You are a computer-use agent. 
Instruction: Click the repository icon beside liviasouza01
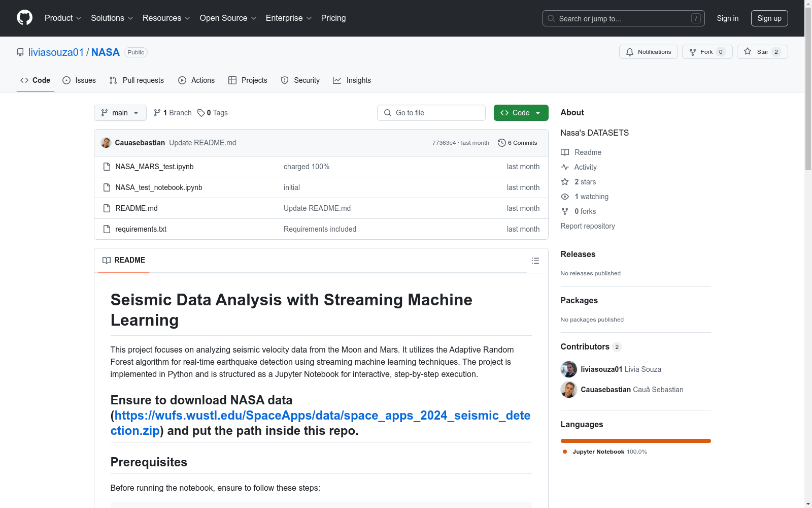20,52
